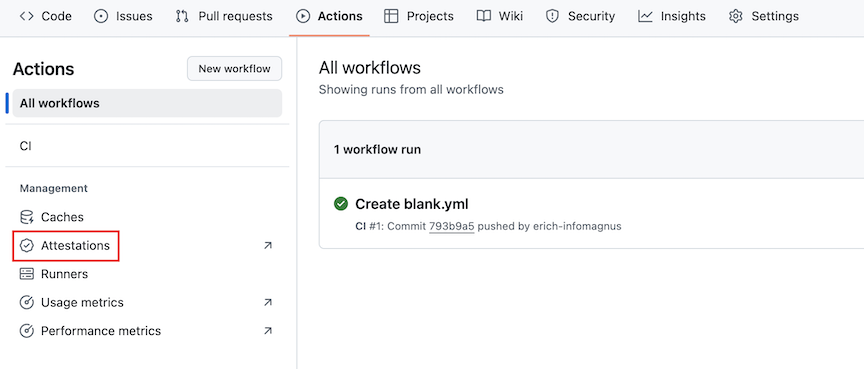Image resolution: width=864 pixels, height=369 pixels.
Task: Open the Performance metrics link
Action: [101, 331]
